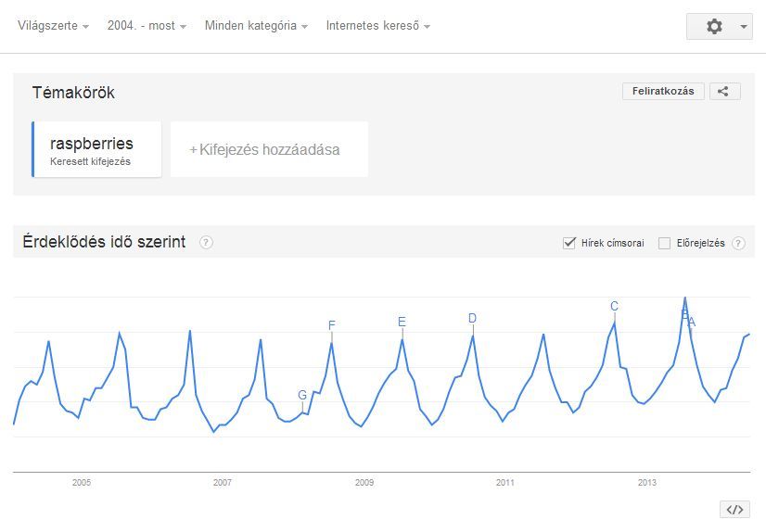
Task: Click the Feliratkozás button
Action: pos(663,91)
